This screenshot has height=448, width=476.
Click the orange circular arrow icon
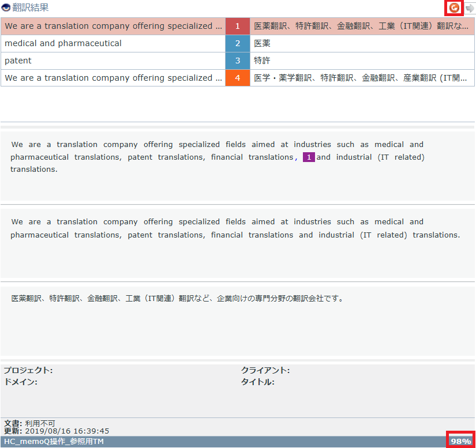click(x=455, y=7)
